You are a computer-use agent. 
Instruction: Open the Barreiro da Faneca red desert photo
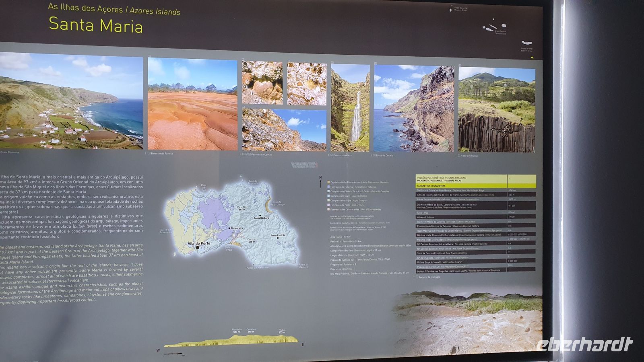click(192, 104)
